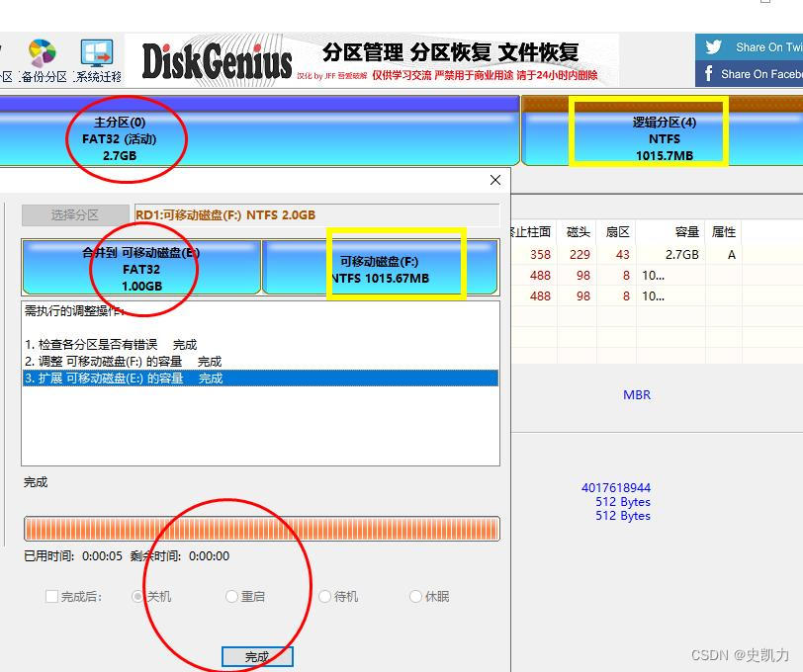This screenshot has height=672, width=803.
Task: Click the Facebook share icon
Action: tap(709, 74)
